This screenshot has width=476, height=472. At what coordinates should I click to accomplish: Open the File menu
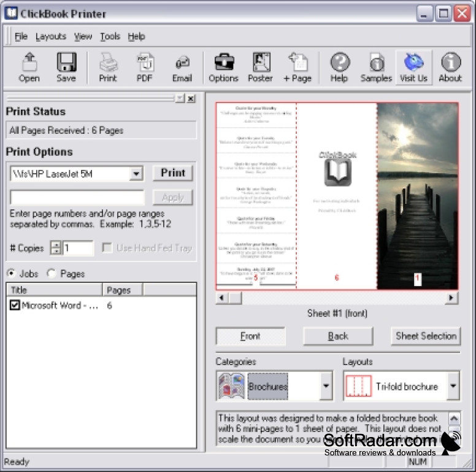[21, 36]
